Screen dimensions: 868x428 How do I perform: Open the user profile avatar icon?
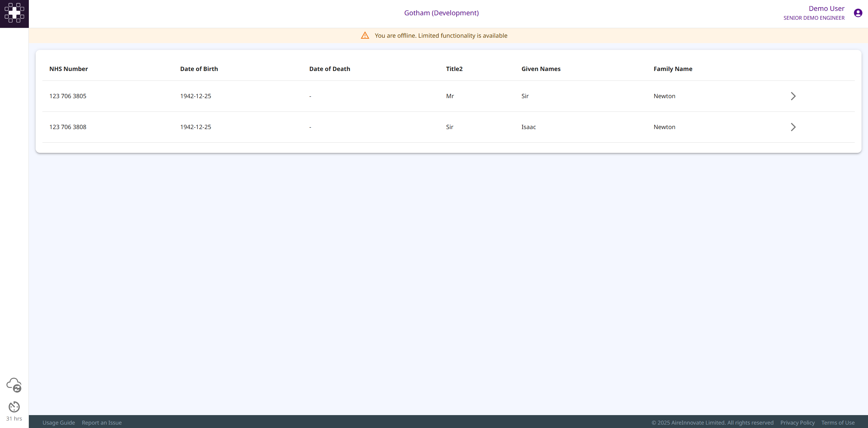click(858, 13)
